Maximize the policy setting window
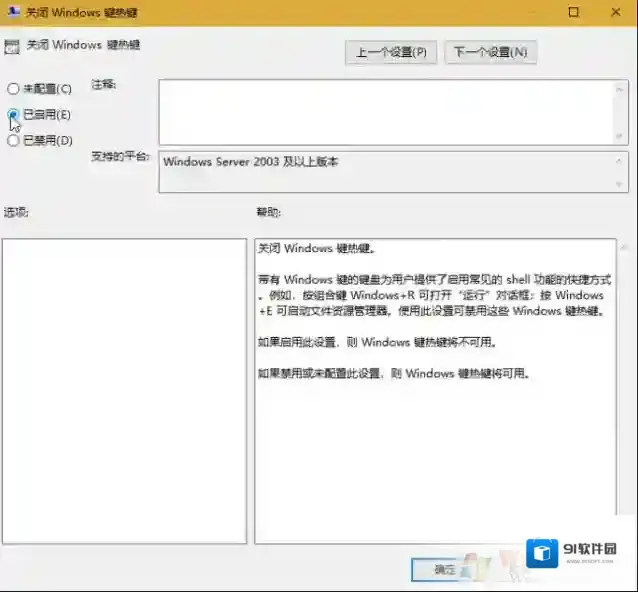The height and width of the screenshot is (592, 638). click(573, 13)
